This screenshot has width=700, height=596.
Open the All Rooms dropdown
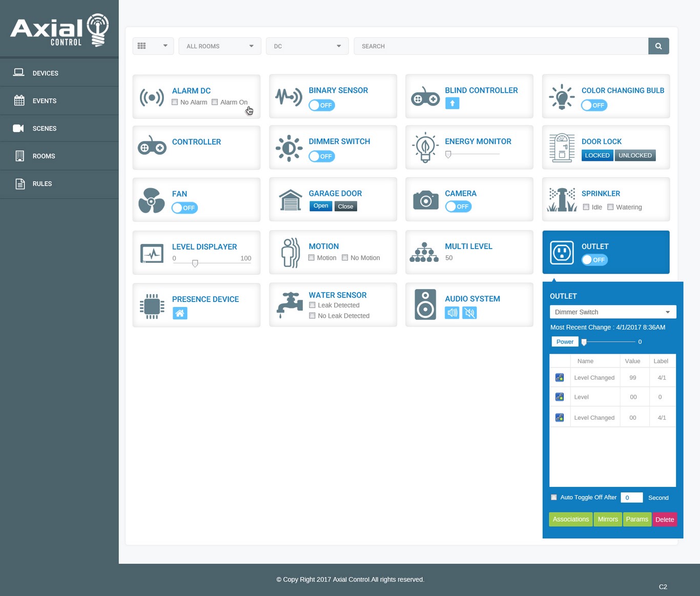pyautogui.click(x=219, y=46)
